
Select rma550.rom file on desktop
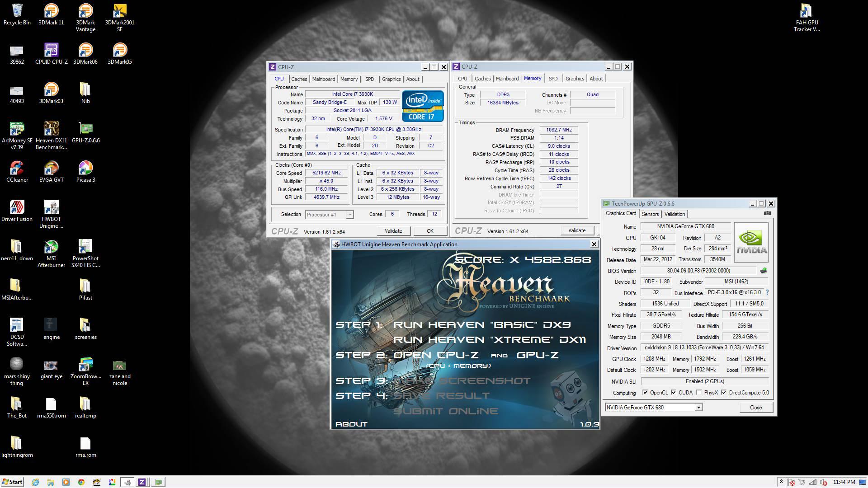coord(51,407)
